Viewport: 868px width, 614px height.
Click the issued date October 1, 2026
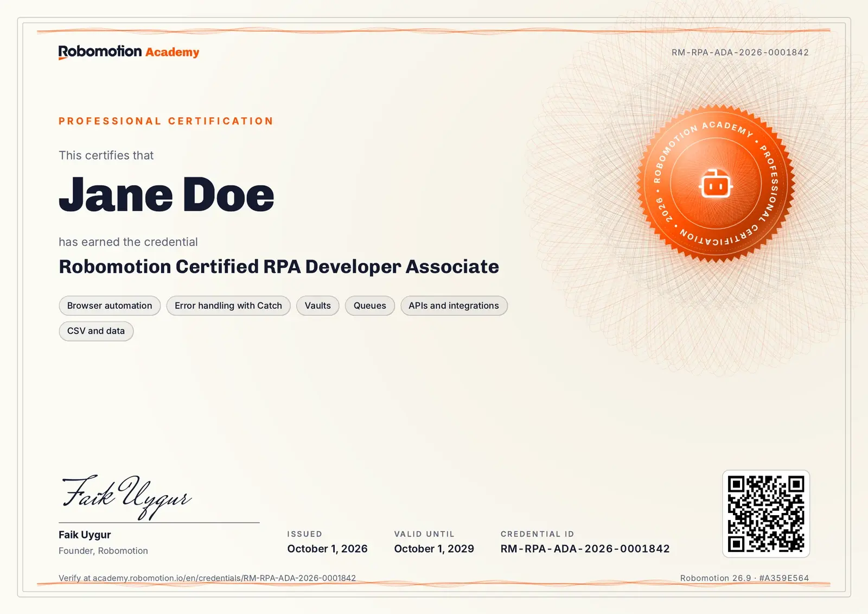(x=328, y=549)
